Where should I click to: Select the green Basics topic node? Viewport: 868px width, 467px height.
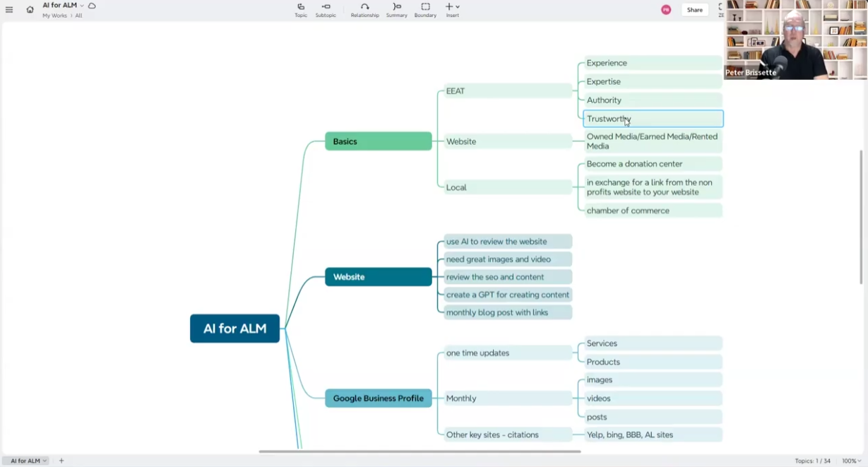pos(378,141)
